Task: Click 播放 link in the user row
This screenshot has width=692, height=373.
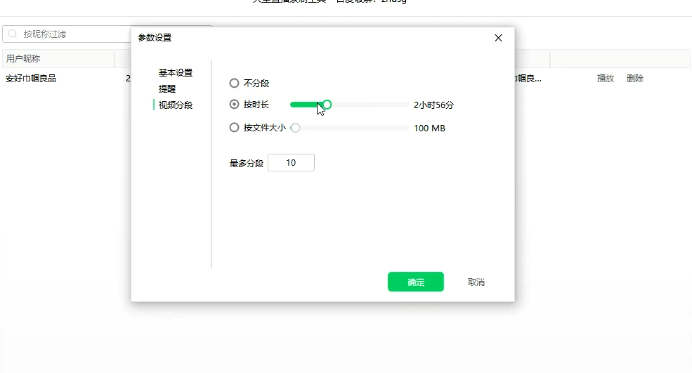Action: click(x=606, y=78)
